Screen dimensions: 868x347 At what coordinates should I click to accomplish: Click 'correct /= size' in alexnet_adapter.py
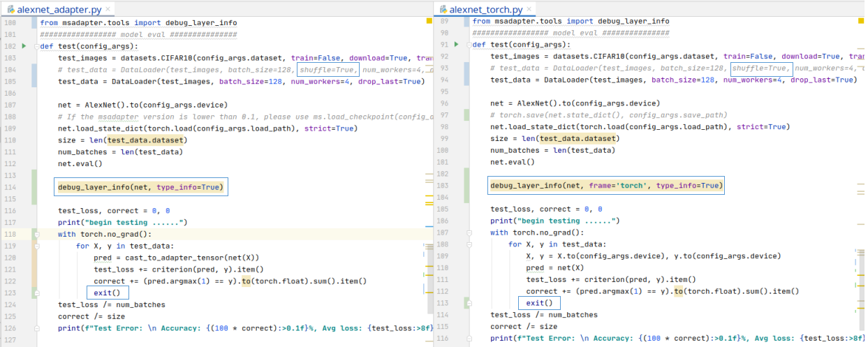[91, 316]
